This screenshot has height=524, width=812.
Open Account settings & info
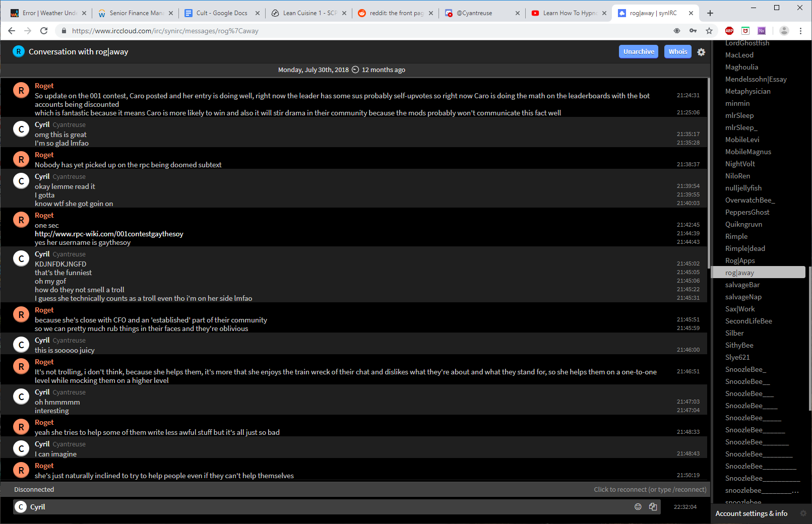751,513
